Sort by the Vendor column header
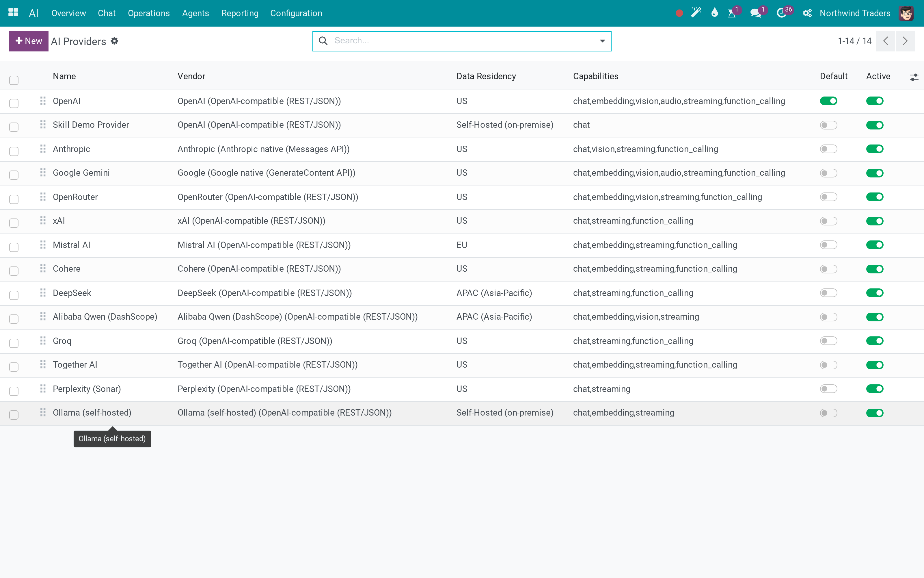Viewport: 924px width, 578px height. click(191, 76)
